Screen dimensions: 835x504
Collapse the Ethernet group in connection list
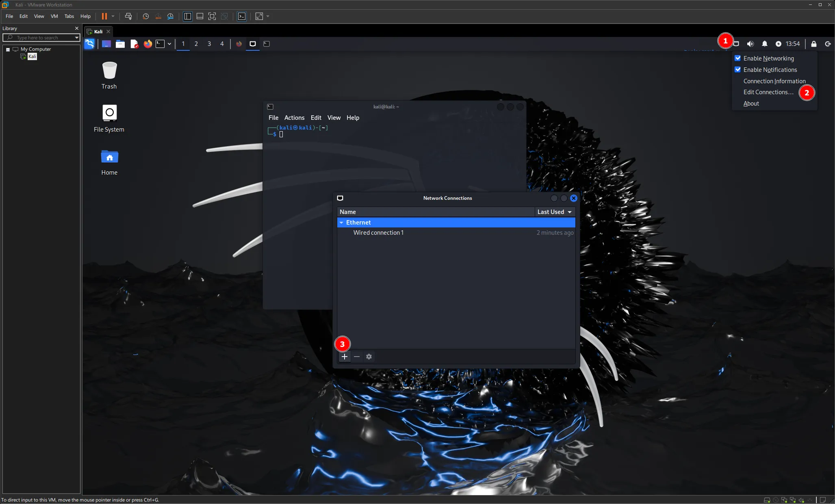pyautogui.click(x=341, y=223)
